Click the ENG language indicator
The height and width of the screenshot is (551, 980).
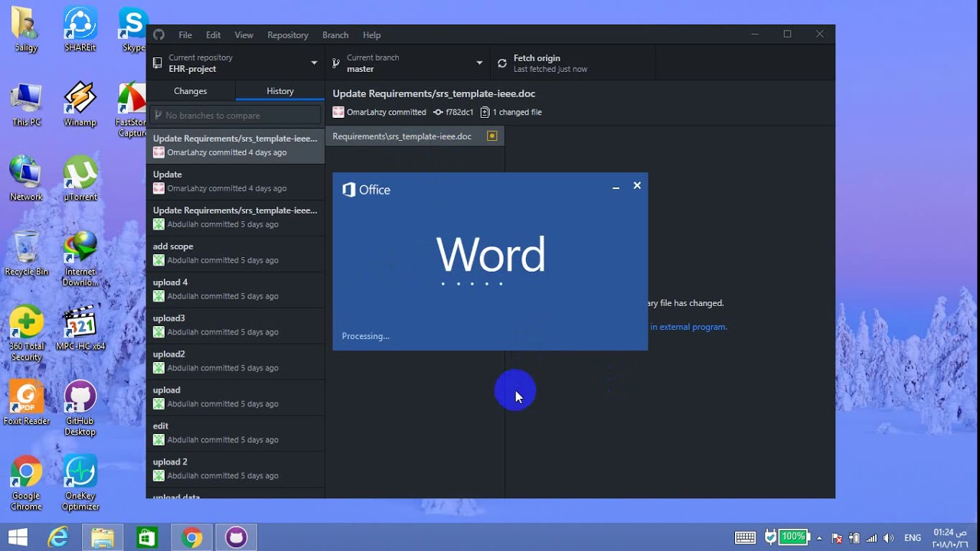pyautogui.click(x=913, y=538)
